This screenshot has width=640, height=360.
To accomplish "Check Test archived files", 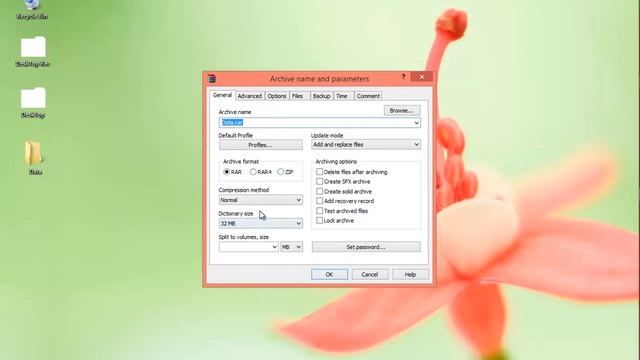I will 320,211.
